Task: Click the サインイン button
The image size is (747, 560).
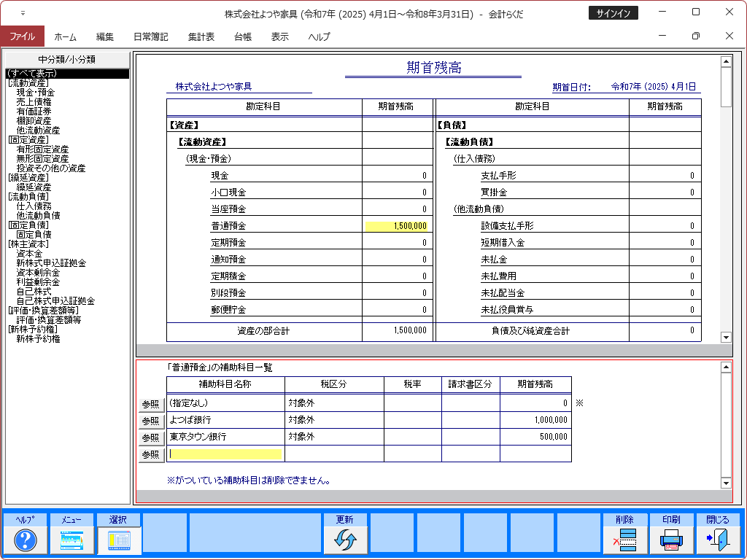Action: pyautogui.click(x=613, y=13)
